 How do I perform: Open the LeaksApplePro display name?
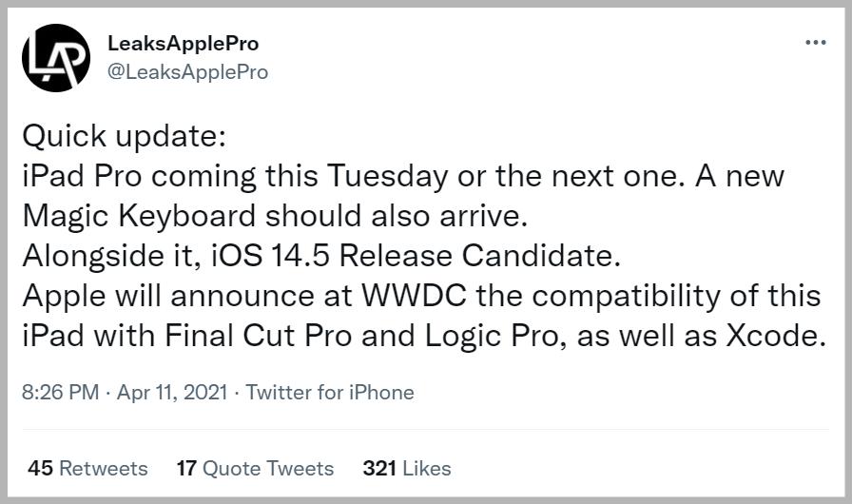[184, 44]
